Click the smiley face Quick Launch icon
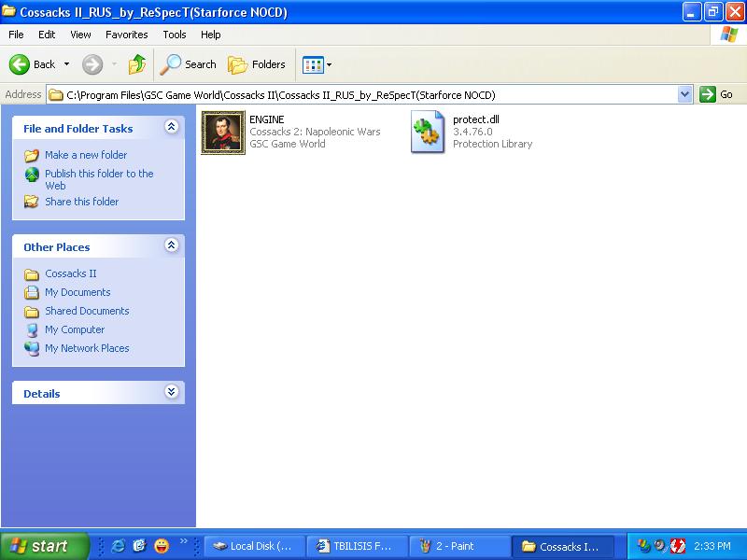The width and height of the screenshot is (747, 560). 162,546
